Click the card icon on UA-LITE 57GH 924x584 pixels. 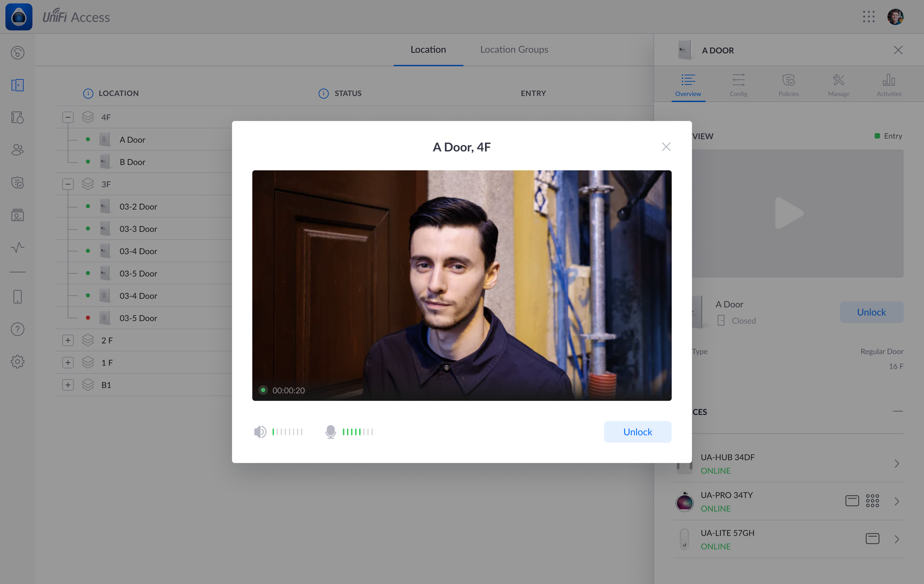pos(872,539)
